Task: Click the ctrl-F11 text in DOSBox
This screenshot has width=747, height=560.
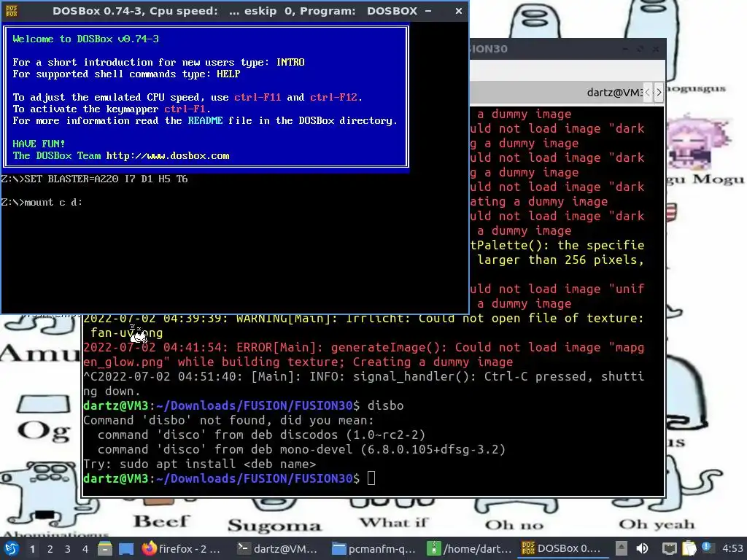Action: (258, 97)
